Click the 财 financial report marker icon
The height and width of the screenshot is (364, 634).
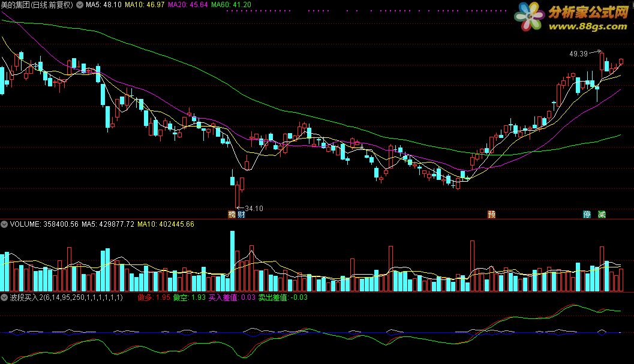241,214
